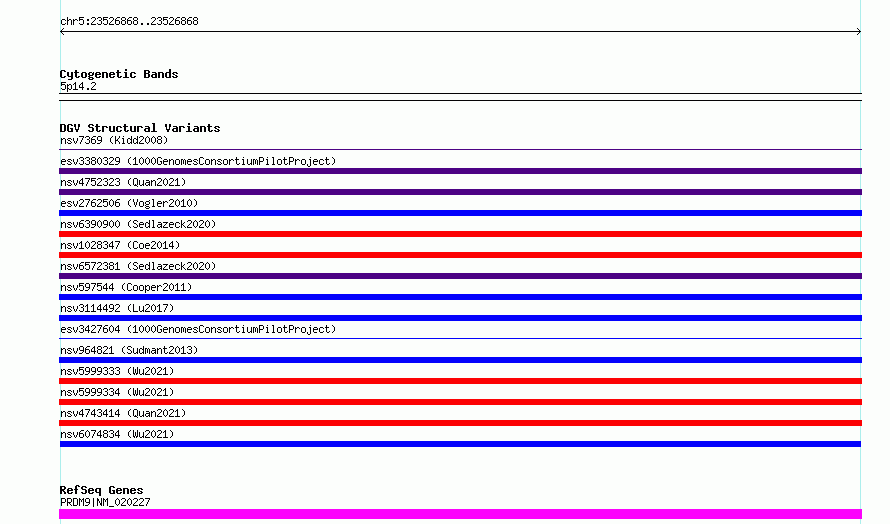890x524 pixels.
Task: Click the red bar under nsv6390900
Action: tap(460, 234)
